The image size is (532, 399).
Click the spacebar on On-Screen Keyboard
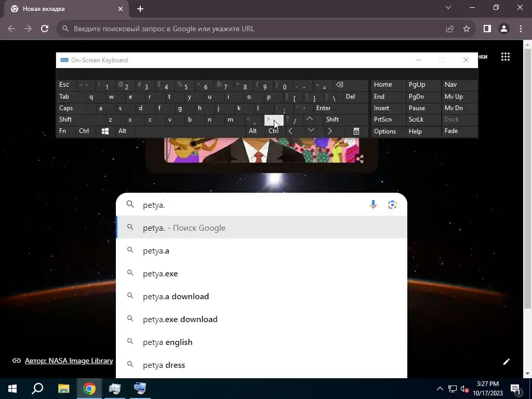pos(190,131)
